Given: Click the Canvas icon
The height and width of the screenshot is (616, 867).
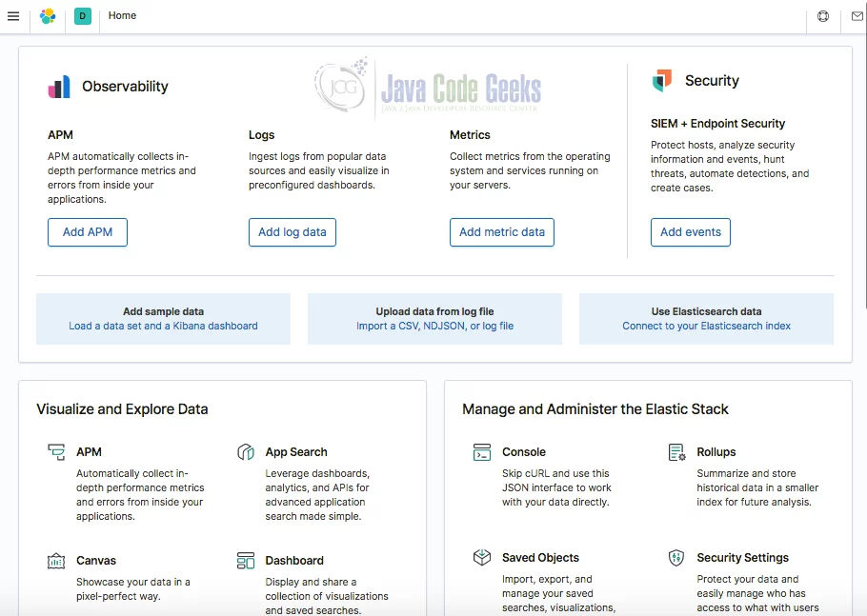Looking at the screenshot, I should [56, 561].
